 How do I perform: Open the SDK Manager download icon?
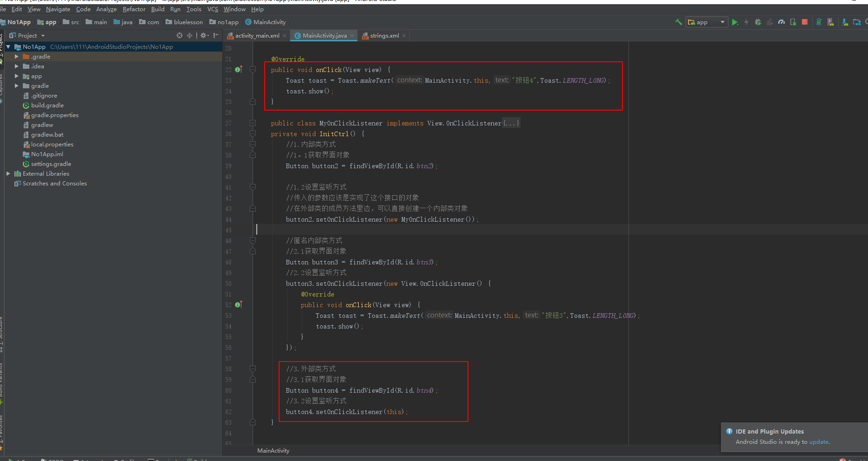pos(845,22)
